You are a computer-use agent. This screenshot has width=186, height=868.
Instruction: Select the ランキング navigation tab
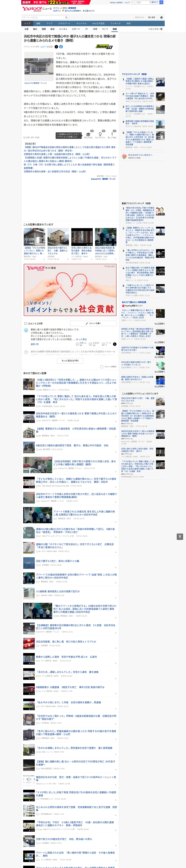tap(115, 23)
